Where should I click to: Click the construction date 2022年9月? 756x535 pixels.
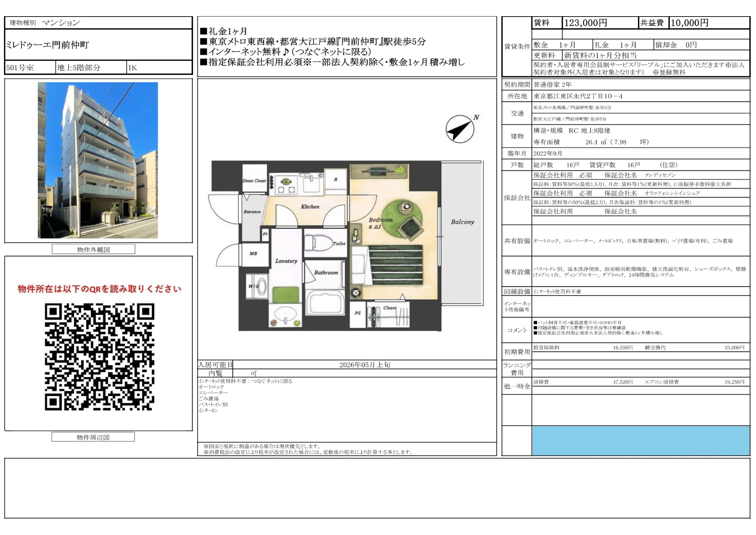[x=548, y=153]
